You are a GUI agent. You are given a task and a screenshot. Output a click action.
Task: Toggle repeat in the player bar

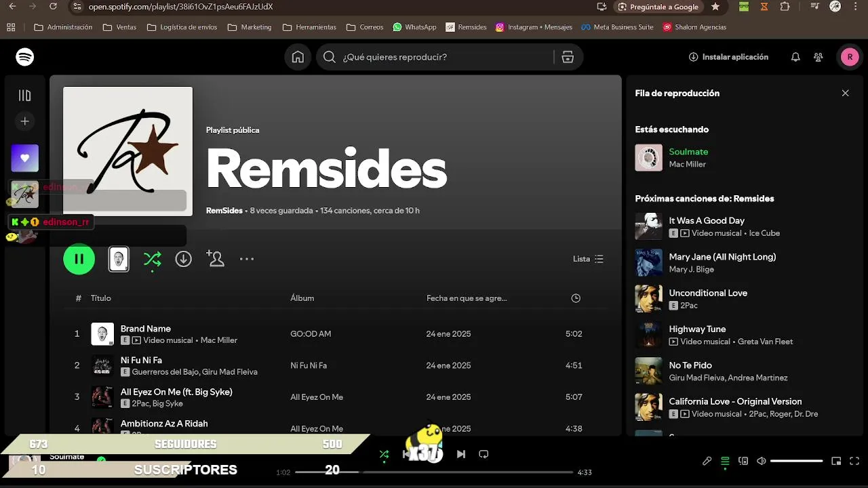click(484, 454)
